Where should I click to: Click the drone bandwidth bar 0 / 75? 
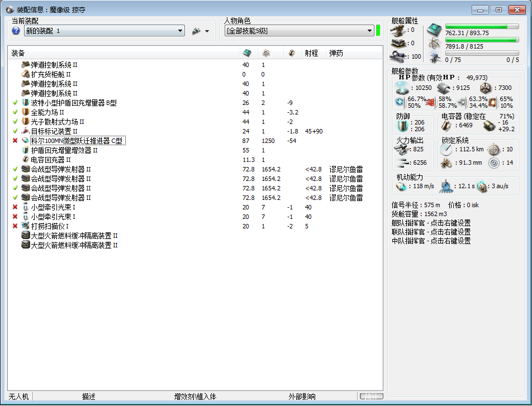pos(482,53)
